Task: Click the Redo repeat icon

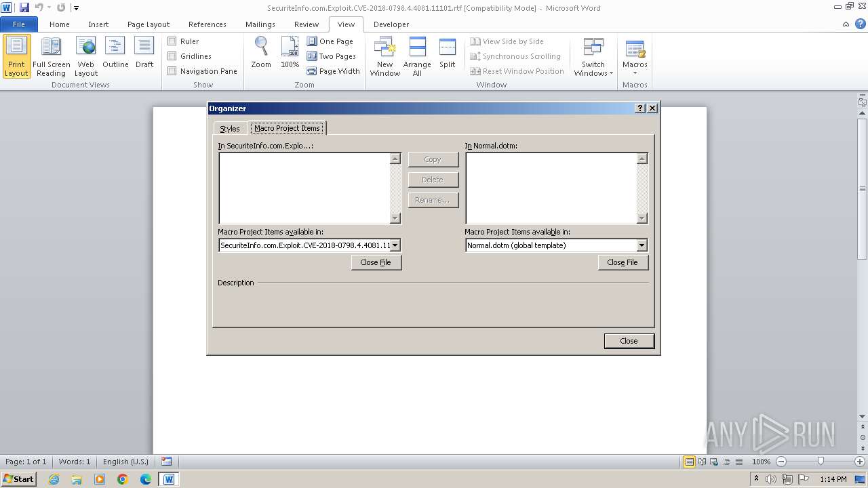Action: [x=61, y=7]
